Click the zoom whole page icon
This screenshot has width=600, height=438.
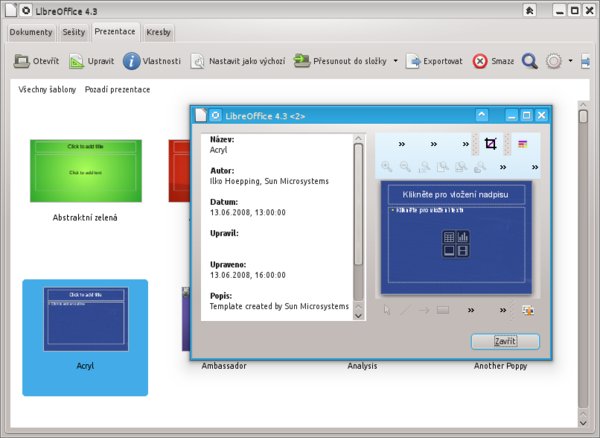443,167
